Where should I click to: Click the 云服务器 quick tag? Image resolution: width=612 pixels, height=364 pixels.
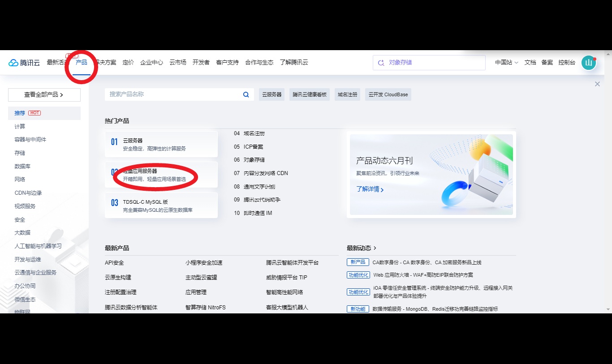[272, 94]
